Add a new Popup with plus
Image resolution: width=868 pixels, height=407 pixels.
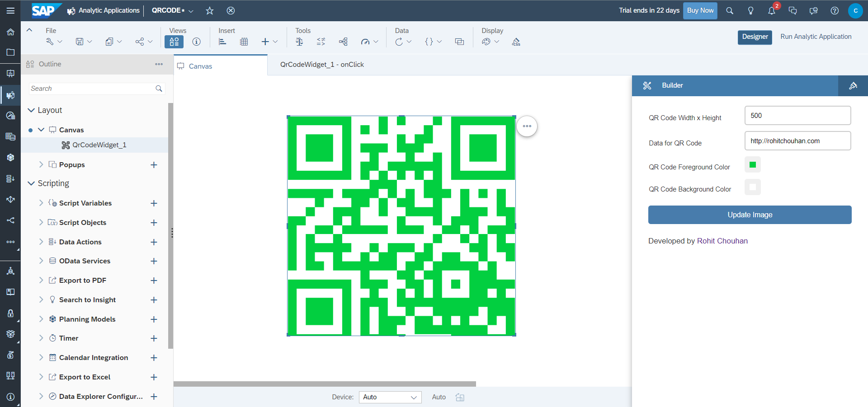pos(154,165)
